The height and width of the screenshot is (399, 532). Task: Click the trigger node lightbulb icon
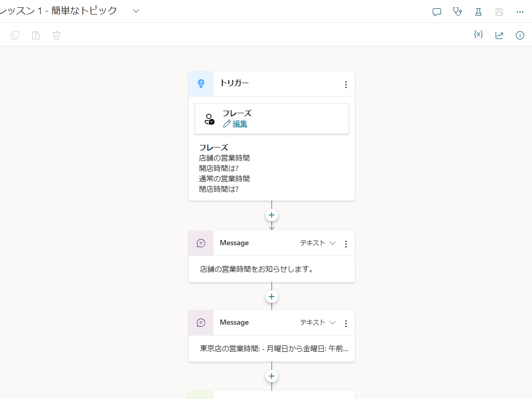[201, 83]
